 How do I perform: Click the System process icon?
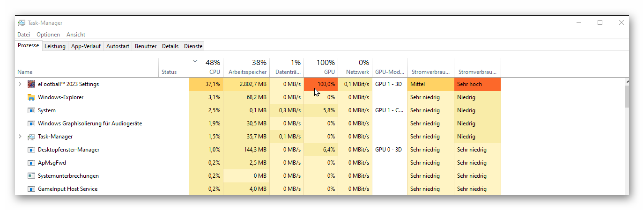point(31,110)
